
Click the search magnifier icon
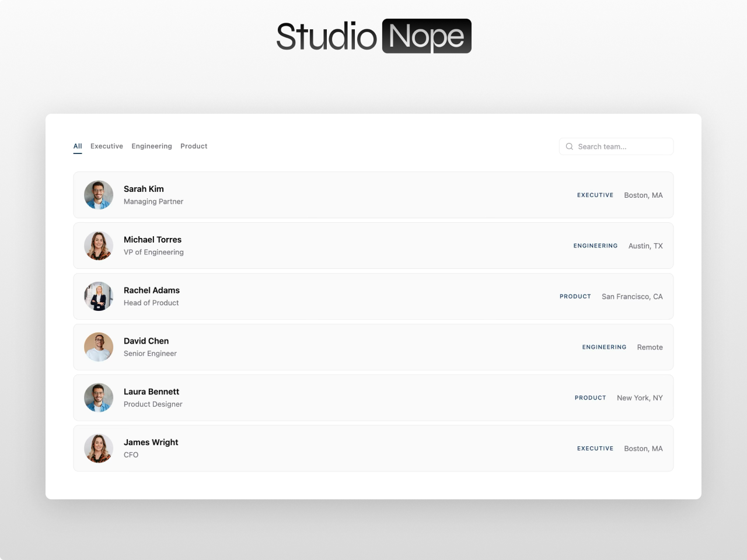tap(569, 146)
